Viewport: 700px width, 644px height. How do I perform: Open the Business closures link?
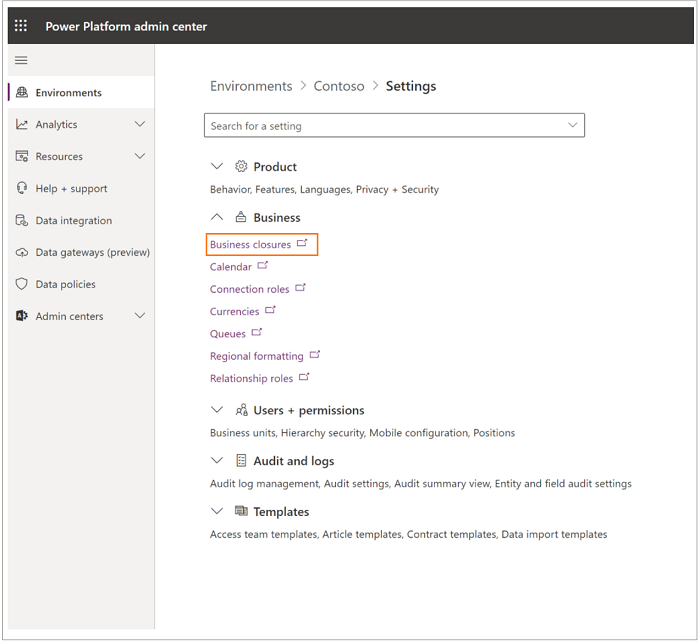pos(250,245)
